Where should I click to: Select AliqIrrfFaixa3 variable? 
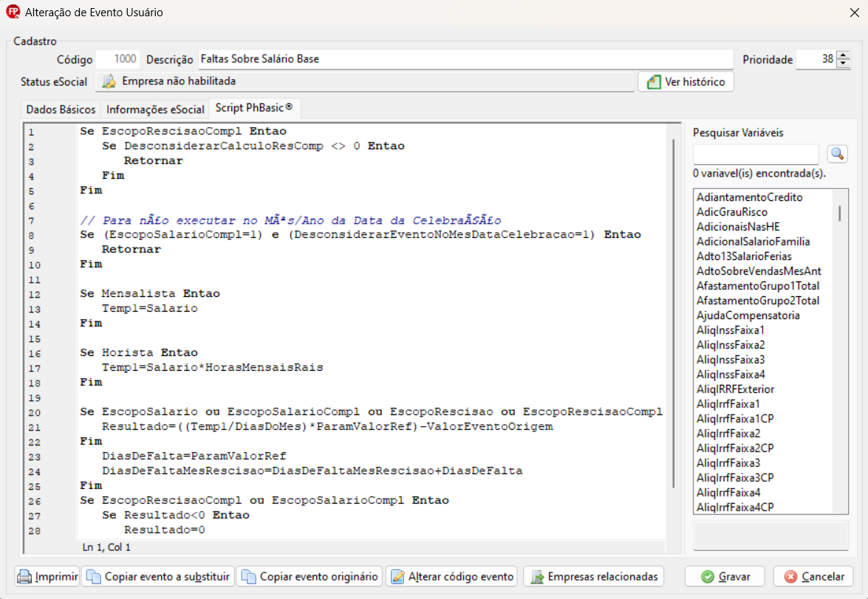[728, 463]
